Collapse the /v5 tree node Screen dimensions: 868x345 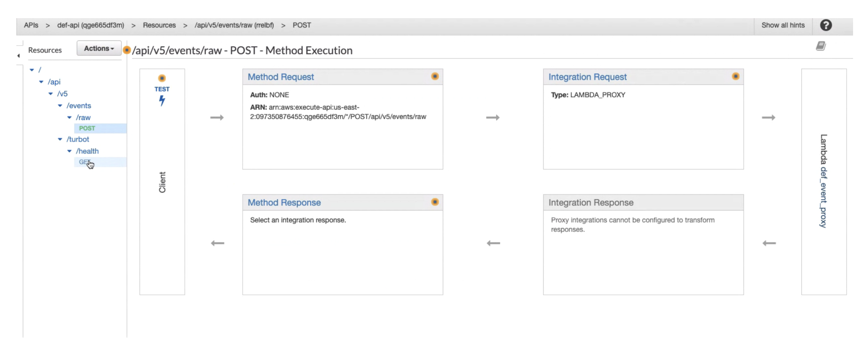pyautogui.click(x=50, y=94)
